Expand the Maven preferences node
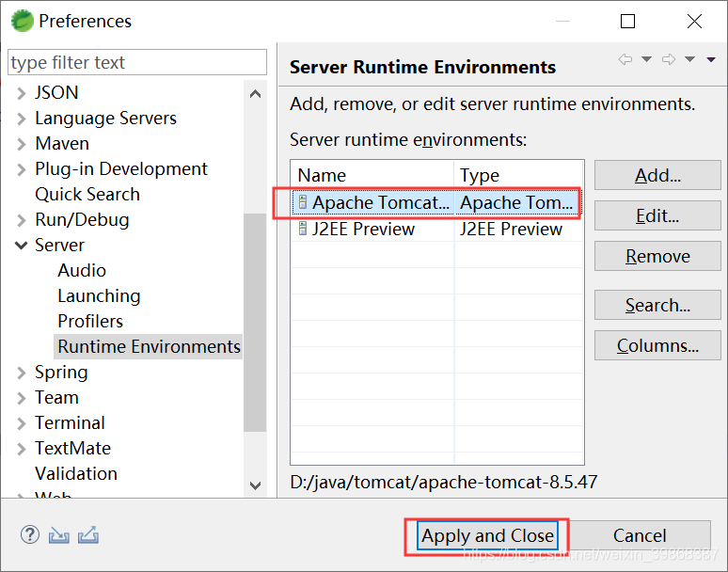The width and height of the screenshot is (728, 572). pyautogui.click(x=21, y=144)
